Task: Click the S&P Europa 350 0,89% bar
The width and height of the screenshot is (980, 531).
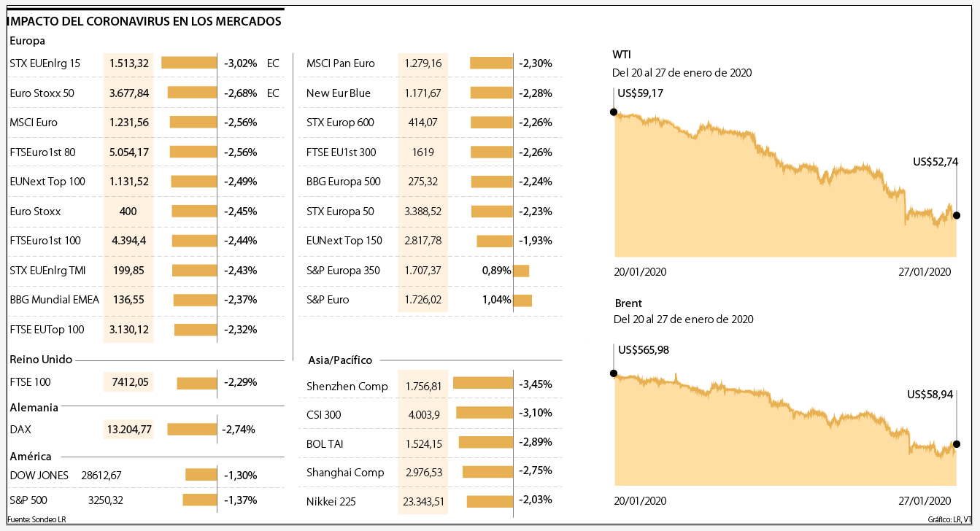Action: coord(521,271)
